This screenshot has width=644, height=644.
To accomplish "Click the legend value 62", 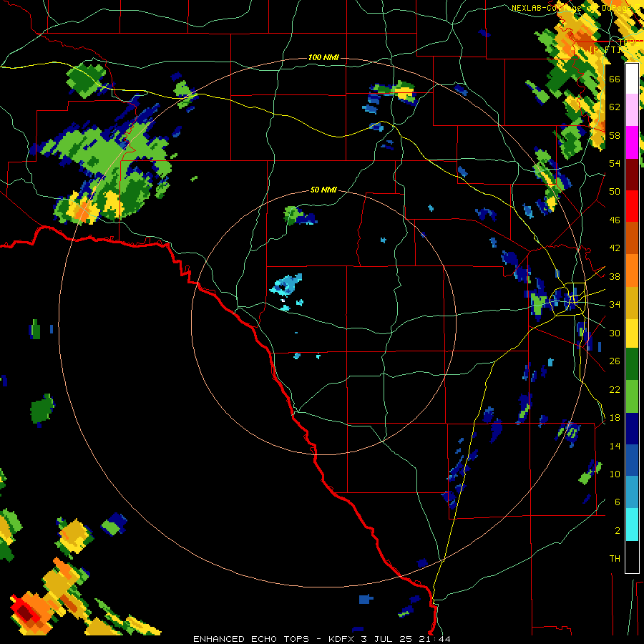I will [615, 107].
